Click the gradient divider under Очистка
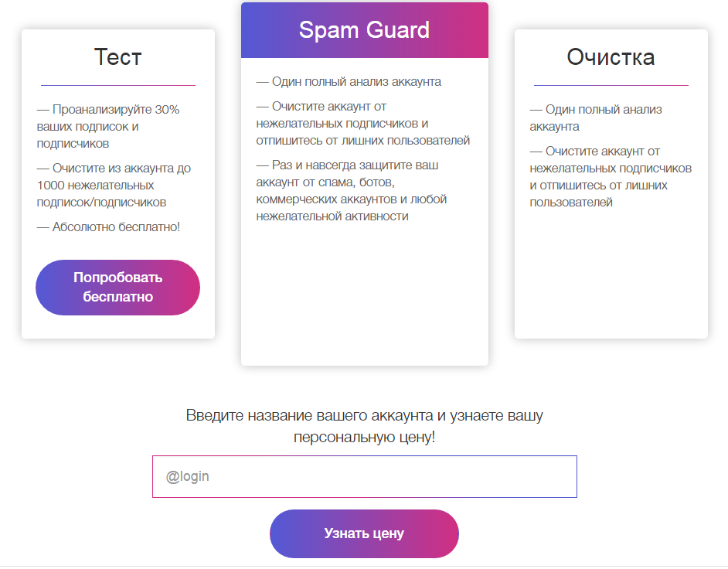 tap(611, 85)
